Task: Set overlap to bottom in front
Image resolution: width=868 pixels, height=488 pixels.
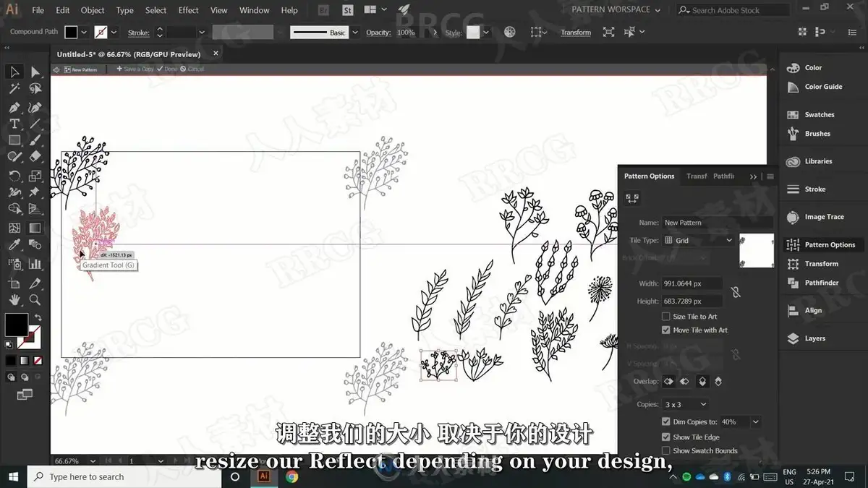Action: 718,381
